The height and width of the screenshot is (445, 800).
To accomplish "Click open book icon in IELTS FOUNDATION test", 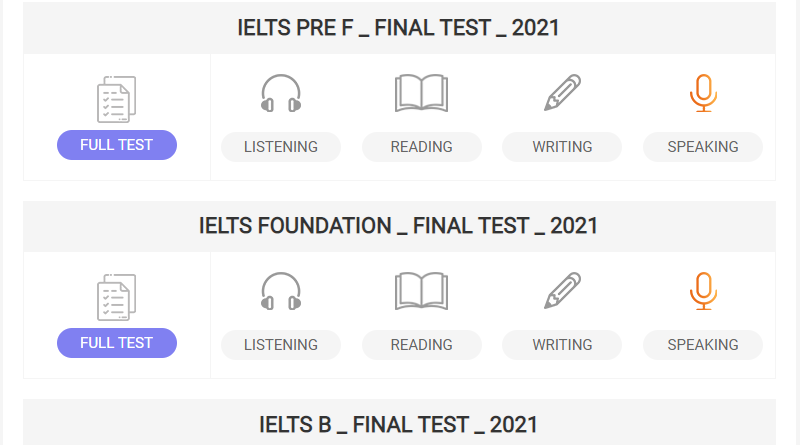I will (421, 291).
